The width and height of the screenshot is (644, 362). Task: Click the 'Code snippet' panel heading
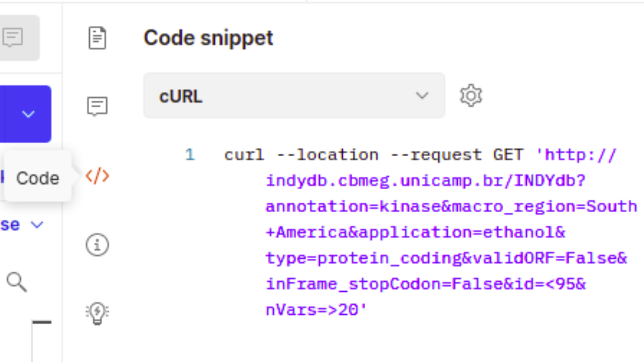(208, 38)
